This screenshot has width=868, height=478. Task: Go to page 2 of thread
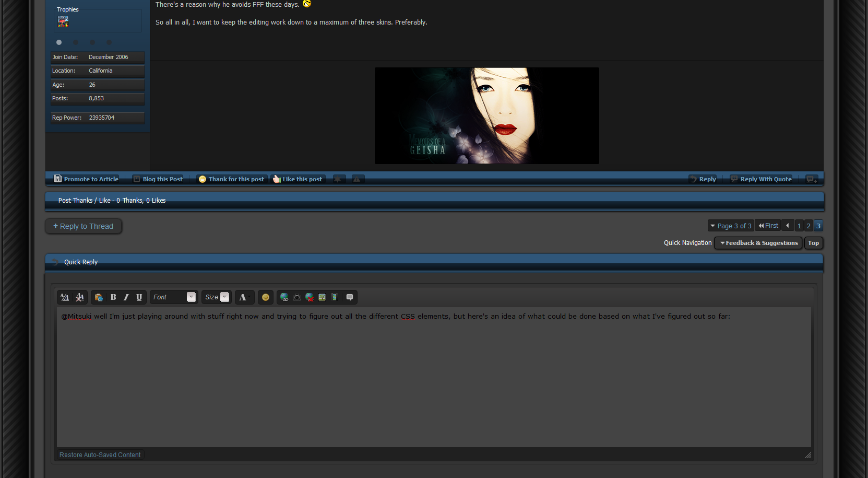(808, 226)
